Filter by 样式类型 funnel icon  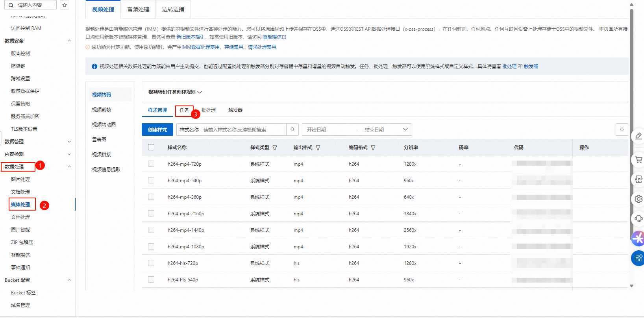coord(275,148)
